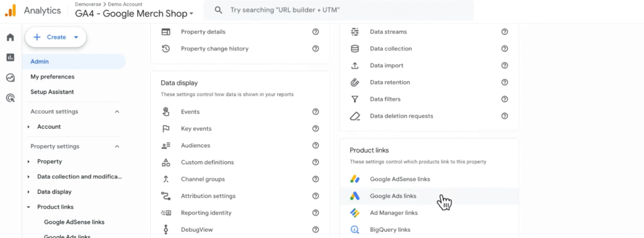Viewport: 644px width, 238px height.
Task: Click the Custom definitions shapes icon
Action: point(165,162)
